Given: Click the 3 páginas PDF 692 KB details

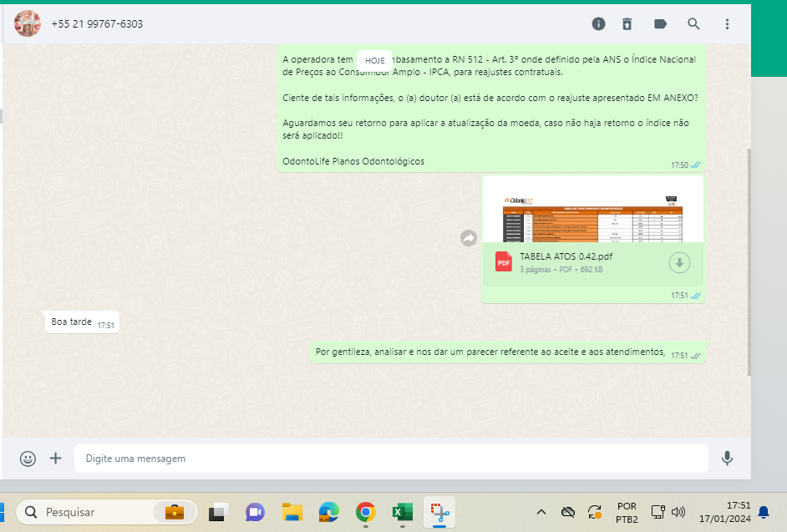Looking at the screenshot, I should (561, 270).
